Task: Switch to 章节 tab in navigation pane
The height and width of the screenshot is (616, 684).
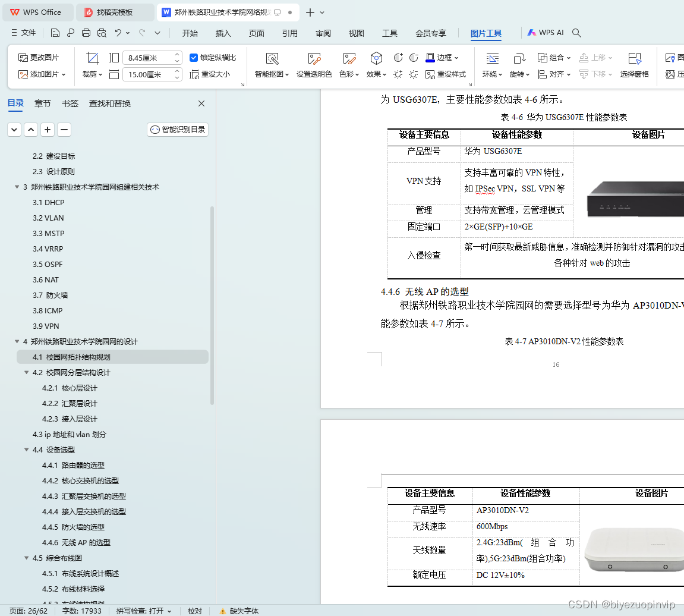Action: [x=42, y=103]
